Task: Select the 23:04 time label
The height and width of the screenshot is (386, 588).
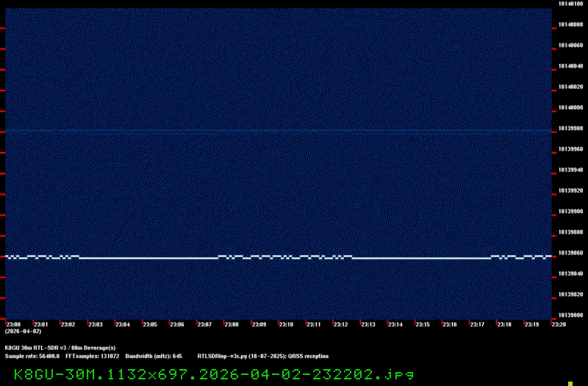Action: (122, 324)
